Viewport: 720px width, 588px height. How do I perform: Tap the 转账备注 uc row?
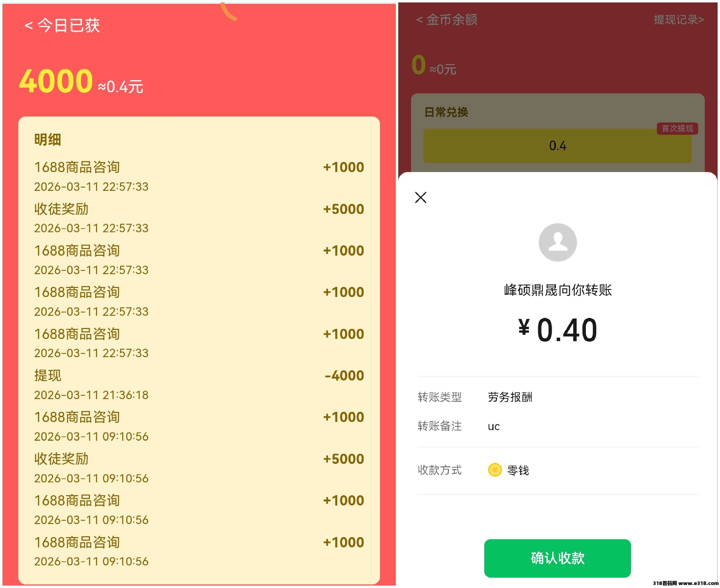pyautogui.click(x=557, y=426)
